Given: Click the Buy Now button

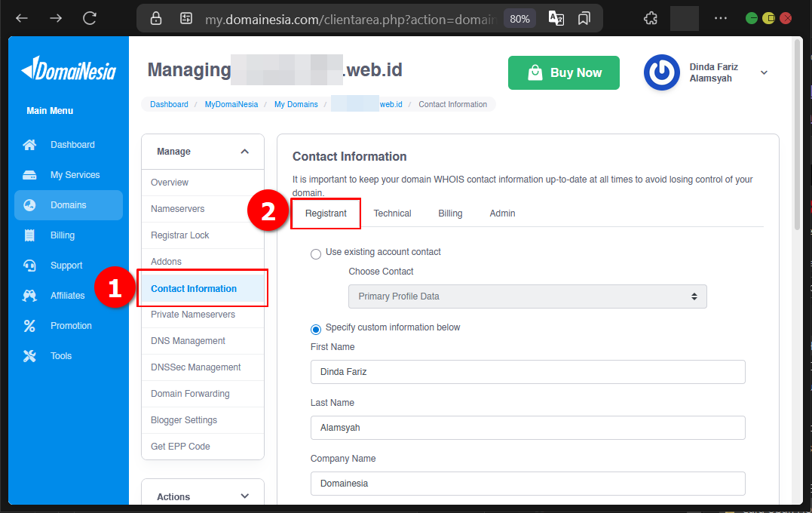Looking at the screenshot, I should pyautogui.click(x=563, y=72).
